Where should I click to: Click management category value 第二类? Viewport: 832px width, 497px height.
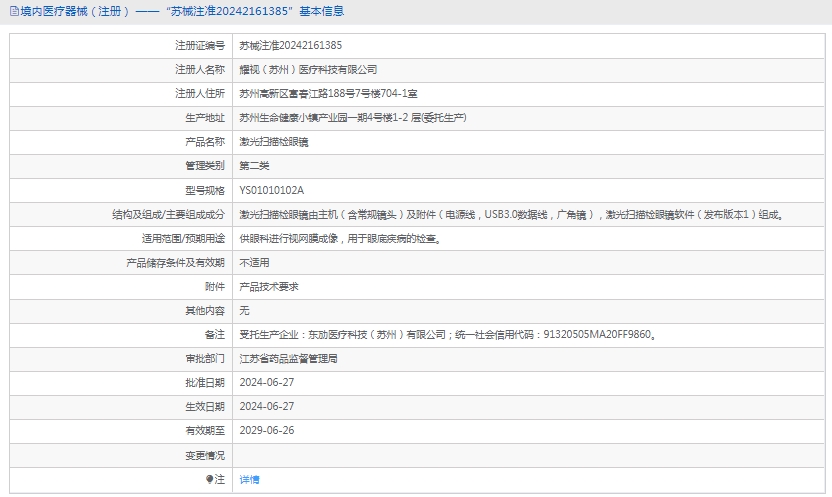tap(254, 166)
